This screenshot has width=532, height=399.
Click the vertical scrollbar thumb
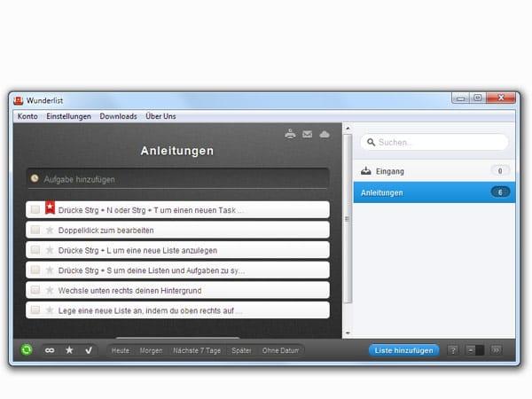coord(348,219)
